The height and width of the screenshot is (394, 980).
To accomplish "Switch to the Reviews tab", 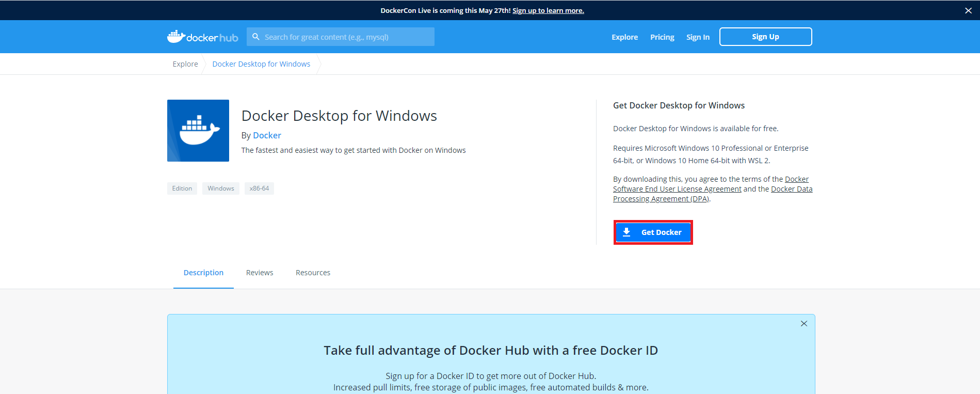I will 260,273.
